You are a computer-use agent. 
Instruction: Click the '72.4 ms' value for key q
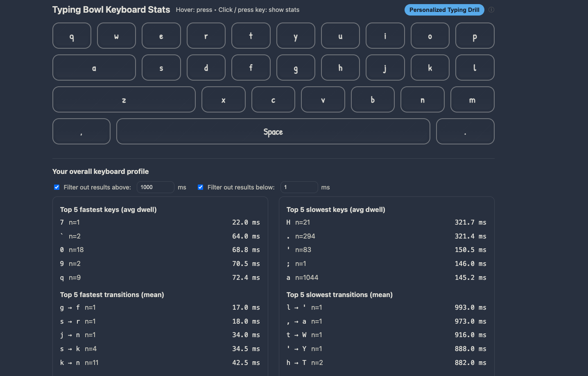246,277
